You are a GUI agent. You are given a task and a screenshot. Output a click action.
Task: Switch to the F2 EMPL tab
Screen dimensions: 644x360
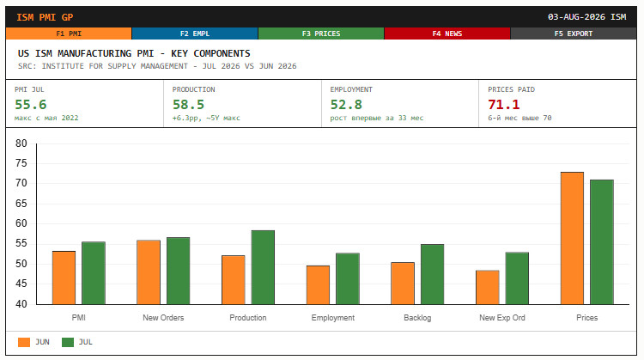click(x=195, y=34)
